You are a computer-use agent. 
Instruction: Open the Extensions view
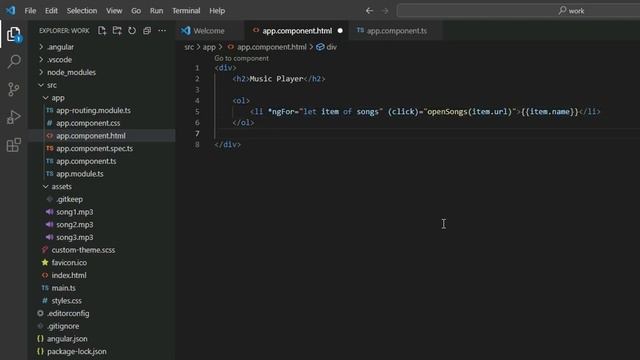pyautogui.click(x=13, y=145)
